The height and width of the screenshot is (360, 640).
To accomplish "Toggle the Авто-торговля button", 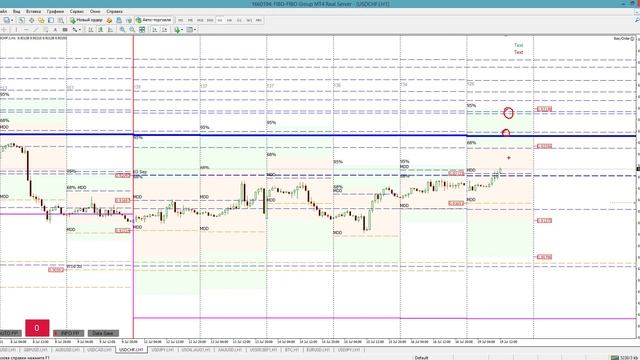I will tap(154, 20).
